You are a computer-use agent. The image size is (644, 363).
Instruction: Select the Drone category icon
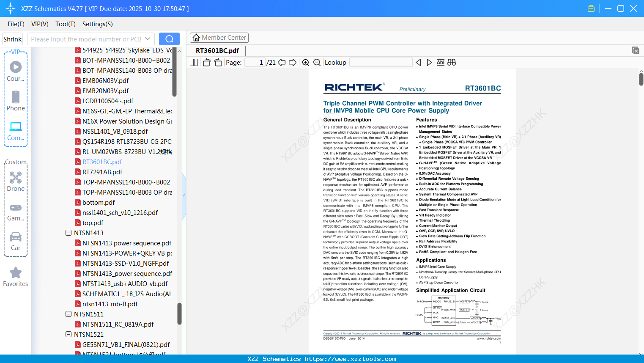coord(16,181)
